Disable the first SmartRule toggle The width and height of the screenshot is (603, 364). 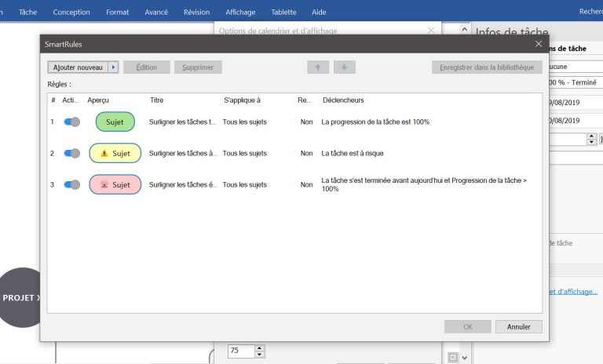click(71, 122)
